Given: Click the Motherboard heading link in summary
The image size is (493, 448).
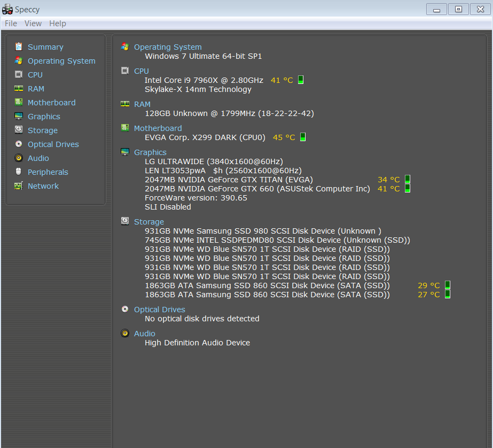Looking at the screenshot, I should pyautogui.click(x=158, y=128).
